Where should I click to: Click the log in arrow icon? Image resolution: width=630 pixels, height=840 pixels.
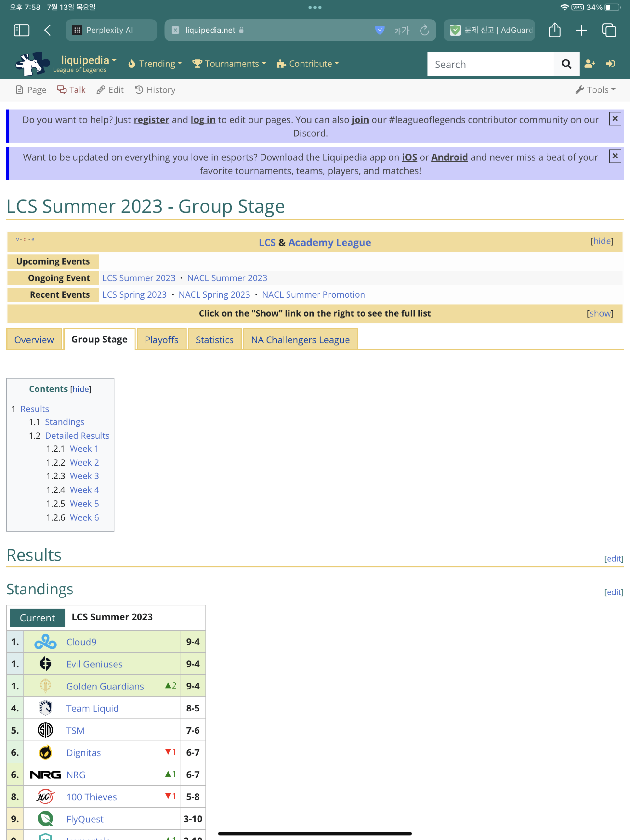tap(610, 64)
